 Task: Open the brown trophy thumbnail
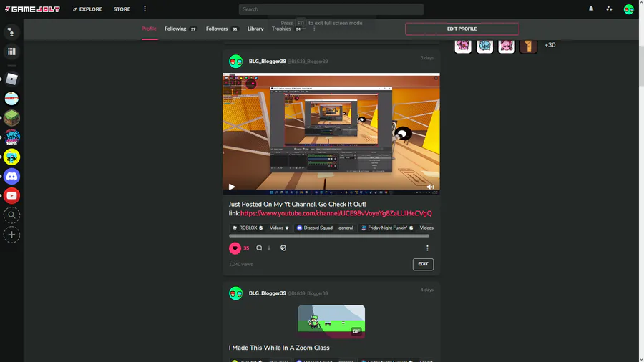528,45
